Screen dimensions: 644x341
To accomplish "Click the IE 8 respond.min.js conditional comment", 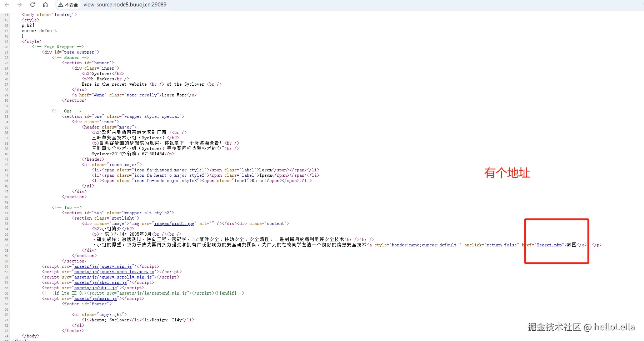I will pyautogui.click(x=143, y=293).
